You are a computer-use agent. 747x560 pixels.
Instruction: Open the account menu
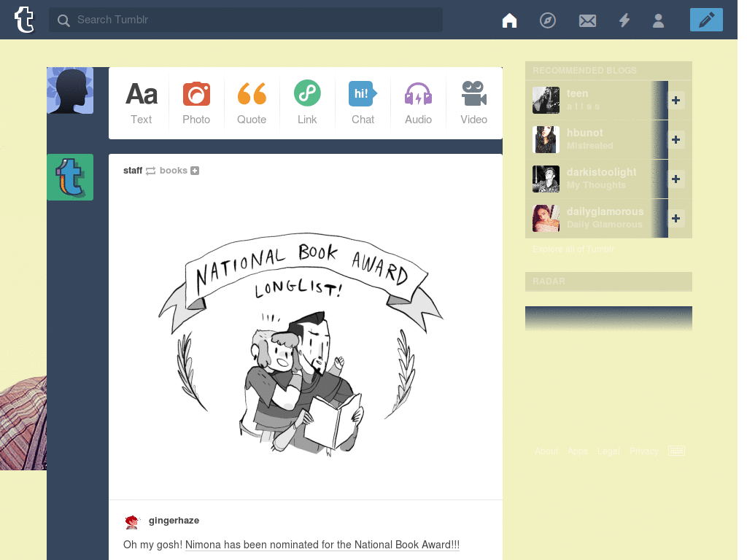(x=659, y=20)
